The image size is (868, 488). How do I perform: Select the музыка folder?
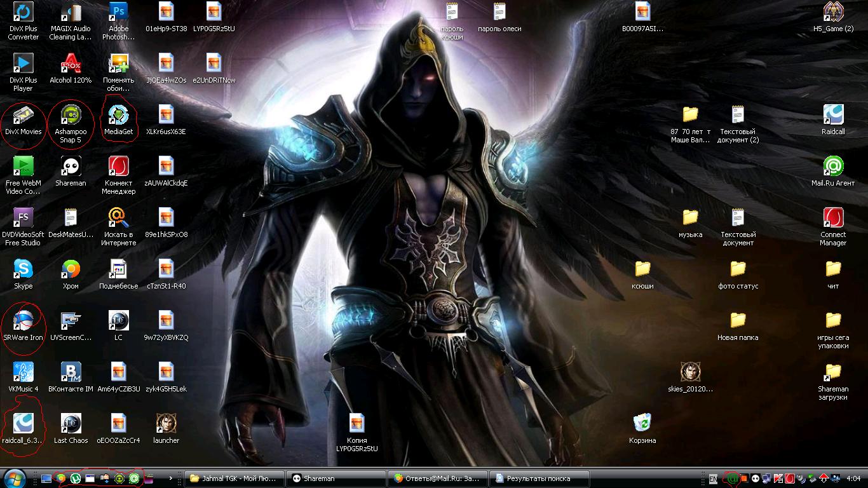click(690, 223)
